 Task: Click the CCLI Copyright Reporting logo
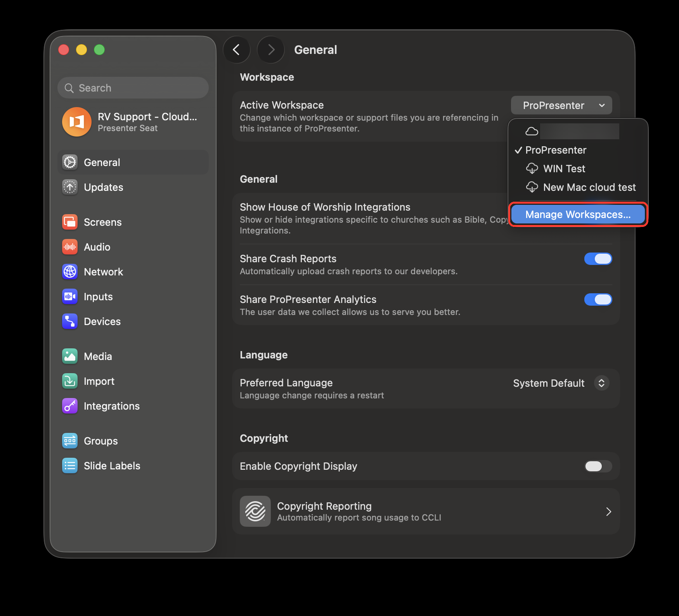[x=255, y=511]
